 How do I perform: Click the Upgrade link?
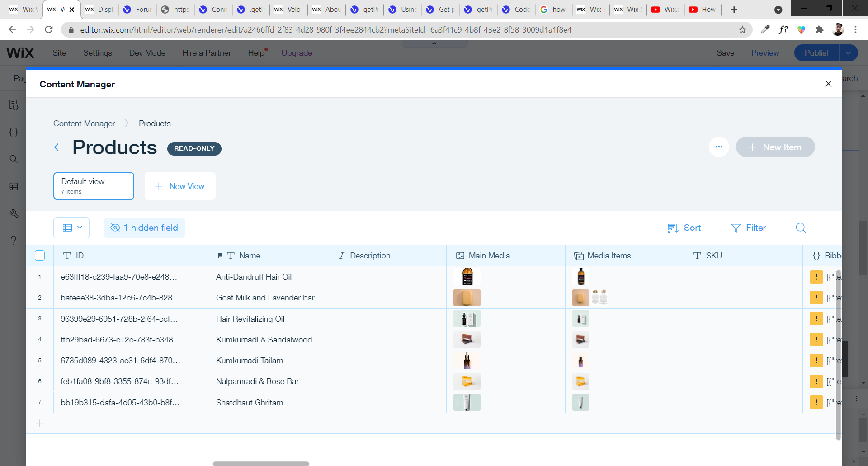pos(297,53)
